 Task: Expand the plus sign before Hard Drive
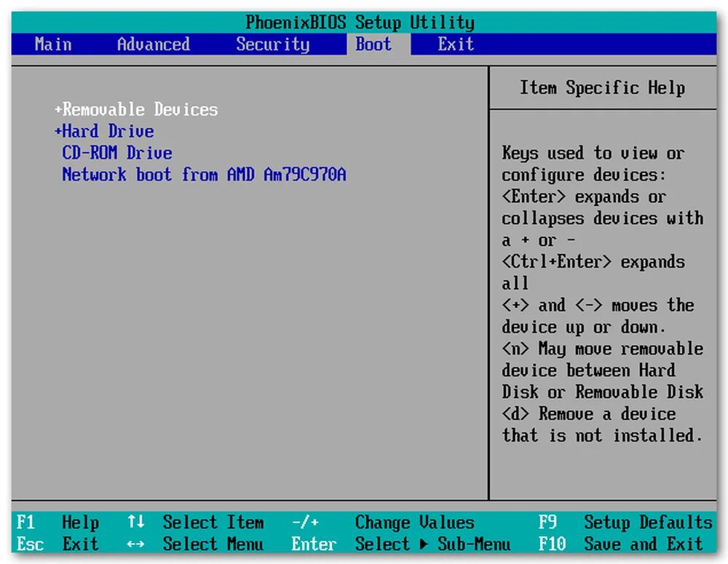coord(58,132)
